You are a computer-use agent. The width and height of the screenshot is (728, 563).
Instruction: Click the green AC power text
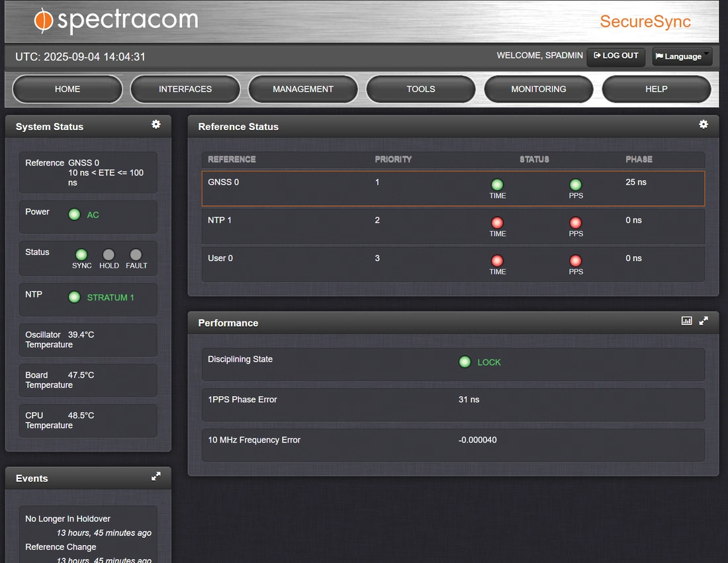pos(93,215)
